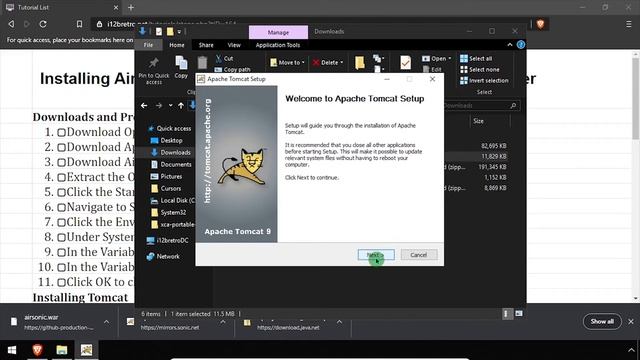Click Invert selection in ribbon
This screenshot has height=360, width=640.
[x=484, y=80]
